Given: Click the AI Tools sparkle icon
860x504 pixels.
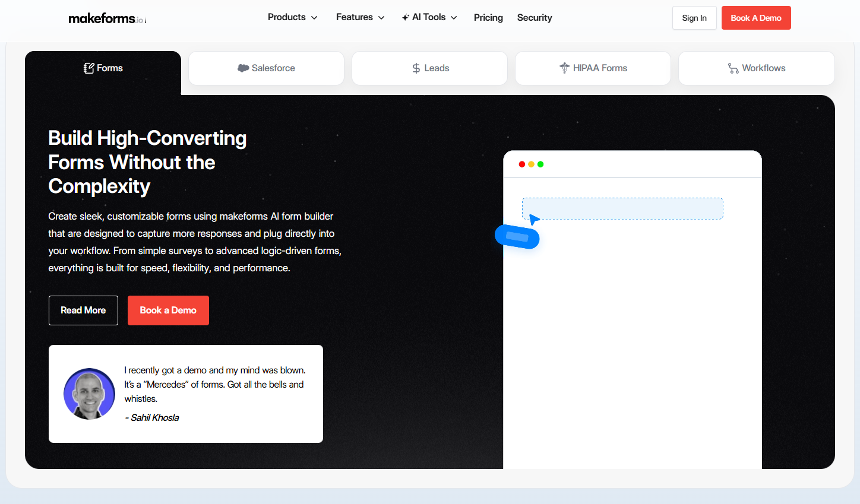Looking at the screenshot, I should [x=406, y=18].
